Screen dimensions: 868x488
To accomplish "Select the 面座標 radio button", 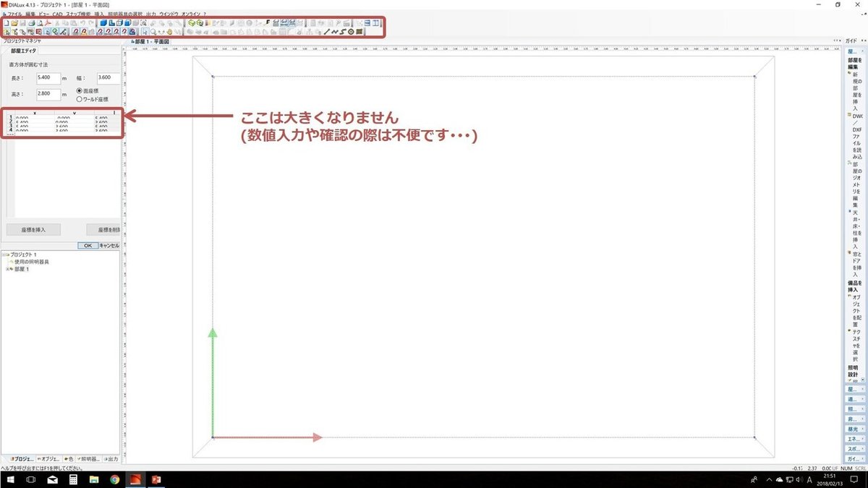I will pyautogui.click(x=80, y=91).
